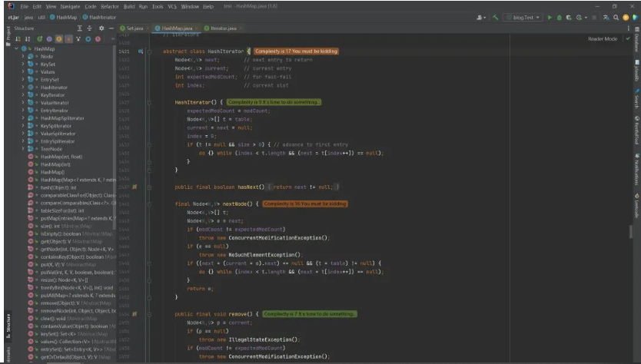Close the HashMap.java tab
This screenshot has width=641, height=364.
(196, 28)
